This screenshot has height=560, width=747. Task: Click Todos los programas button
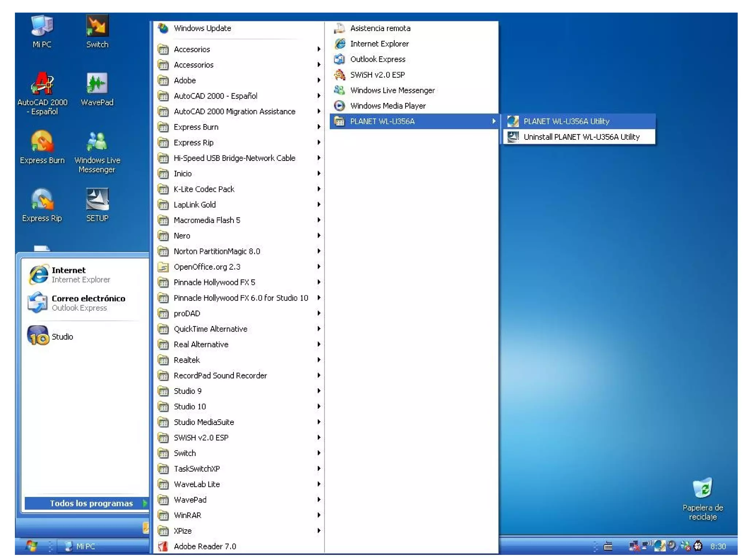(91, 503)
